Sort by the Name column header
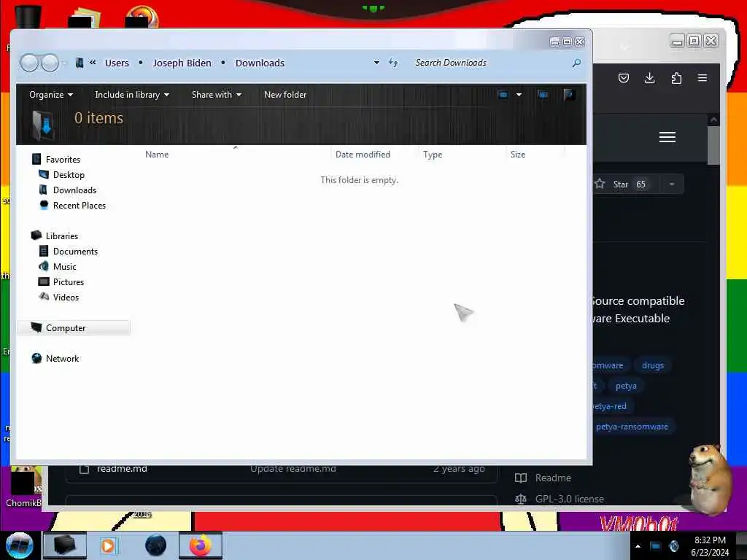Screen dimensions: 747x560 point(157,155)
